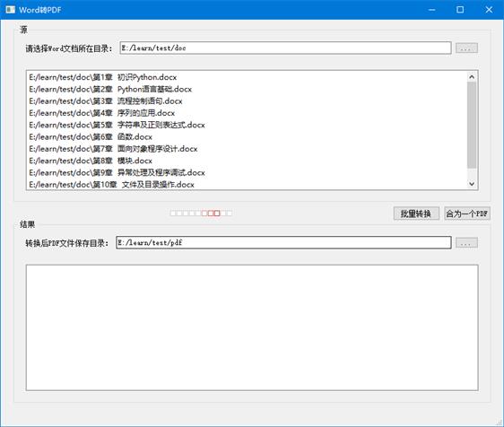This screenshot has width=504, height=427.
Task: Click the Word转PDF app icon in title bar
Action: click(x=10, y=10)
